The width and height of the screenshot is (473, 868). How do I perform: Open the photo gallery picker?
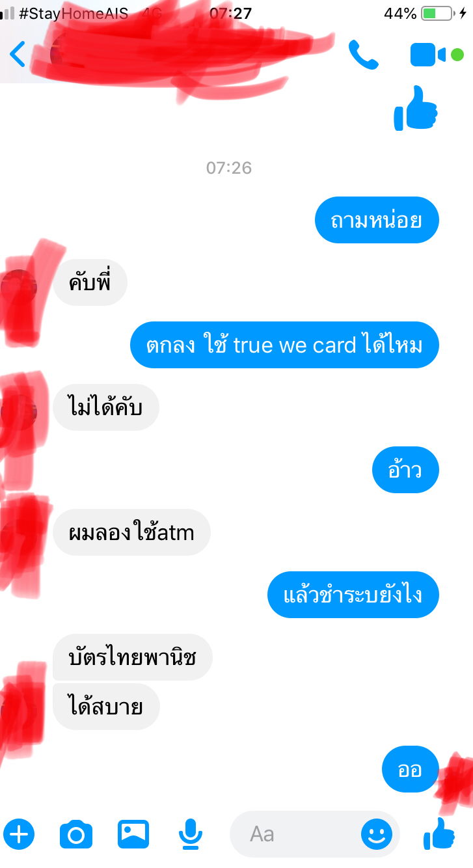coord(133,834)
